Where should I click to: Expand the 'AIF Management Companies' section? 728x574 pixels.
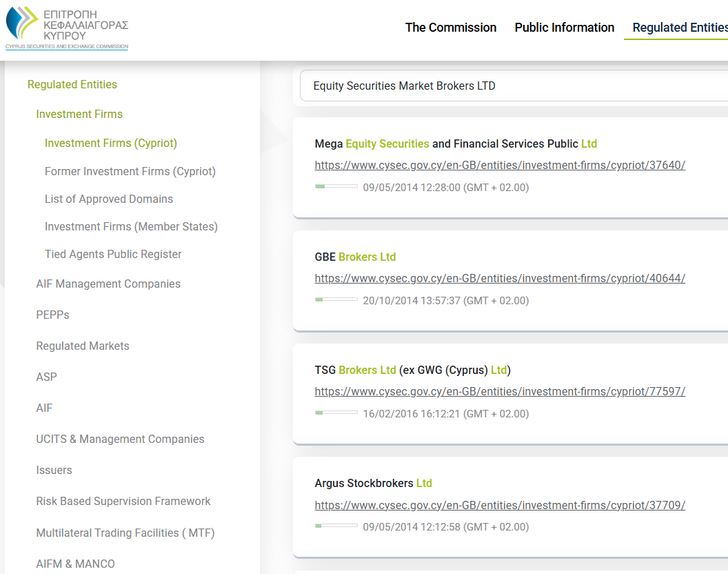click(x=108, y=284)
